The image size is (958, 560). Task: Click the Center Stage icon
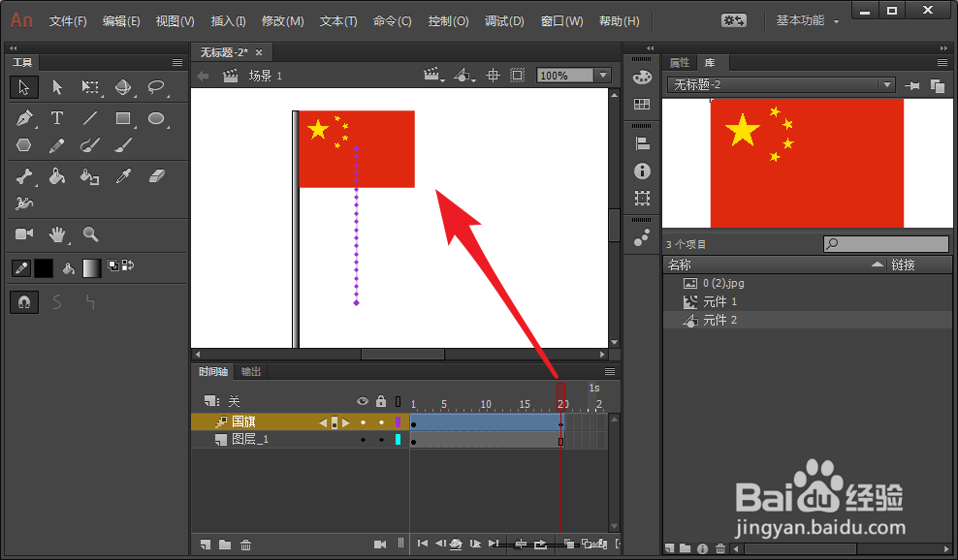pos(493,76)
